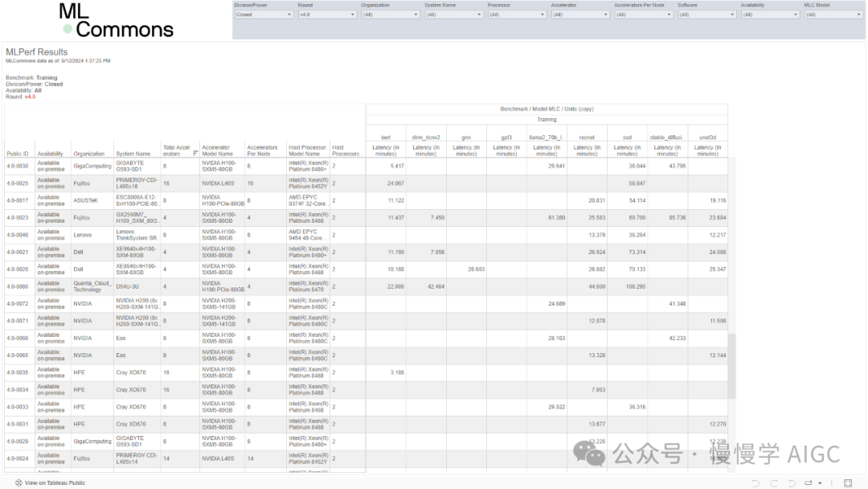Click the Accelerator Model Name column header

point(217,150)
